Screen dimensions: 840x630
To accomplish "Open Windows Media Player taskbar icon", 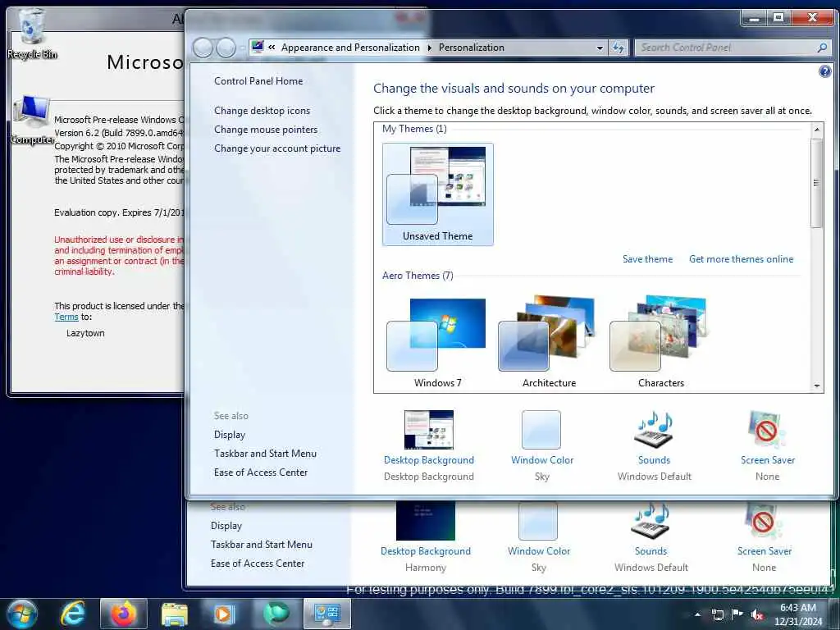I will coord(225,614).
